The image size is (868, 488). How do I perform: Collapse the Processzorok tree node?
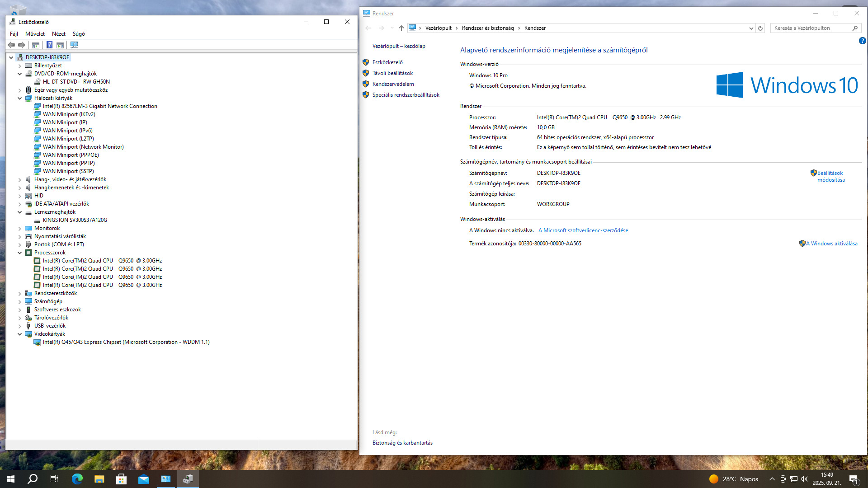point(19,253)
